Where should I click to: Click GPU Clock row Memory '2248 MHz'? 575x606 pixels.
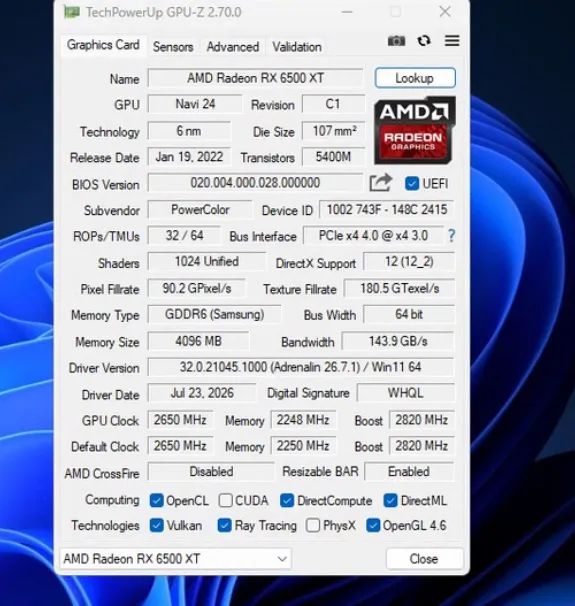click(x=303, y=420)
